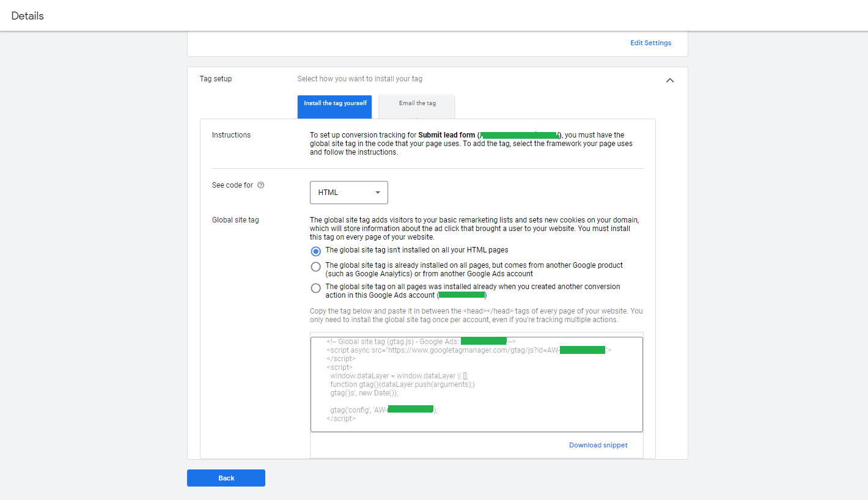This screenshot has height=500, width=868.
Task: Click the window.dataLayer code line
Action: click(x=399, y=376)
